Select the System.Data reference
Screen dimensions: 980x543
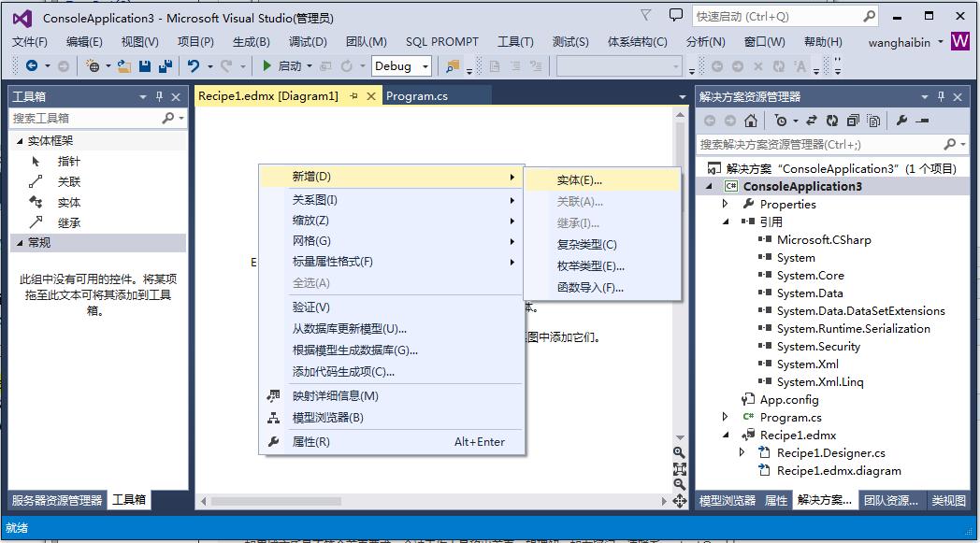click(810, 293)
